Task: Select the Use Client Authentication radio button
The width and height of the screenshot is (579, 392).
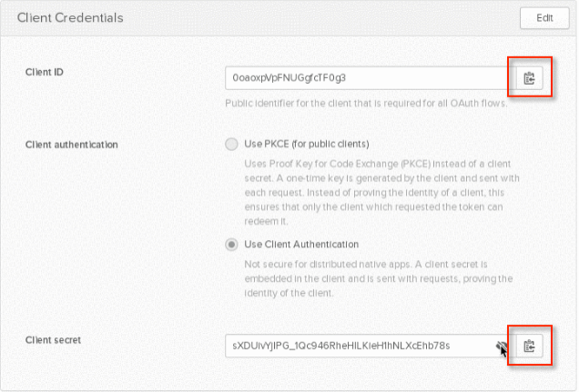Action: point(231,245)
